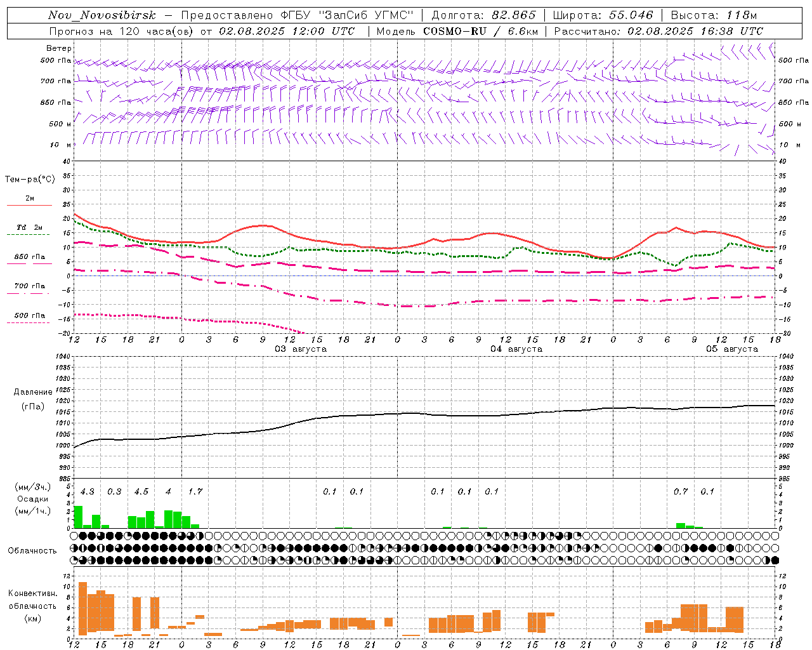This screenshot has width=812, height=650.
Task: Click "Рассчитано: 02.08.2025 16:38 UTC" text
Action: pos(658,31)
